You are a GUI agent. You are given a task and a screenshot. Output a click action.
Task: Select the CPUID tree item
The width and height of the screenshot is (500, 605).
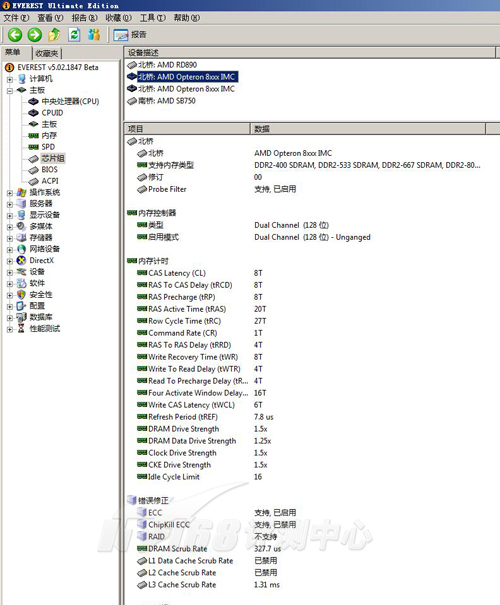point(52,113)
